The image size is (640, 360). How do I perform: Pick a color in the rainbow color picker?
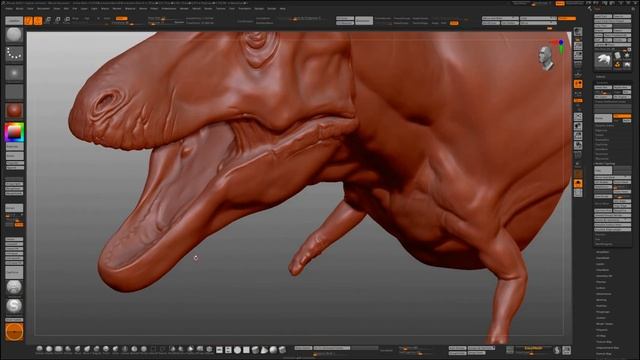14,132
